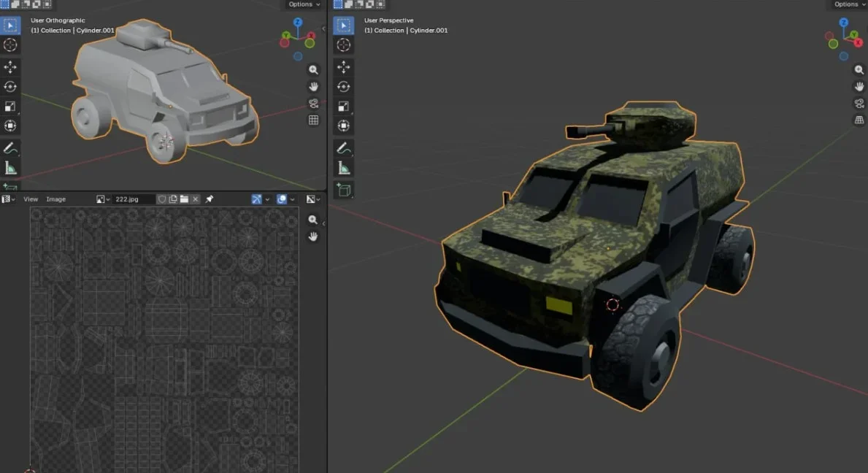This screenshot has width=868, height=473.
Task: Select the Cursor tool in the right viewport
Action: (x=344, y=45)
